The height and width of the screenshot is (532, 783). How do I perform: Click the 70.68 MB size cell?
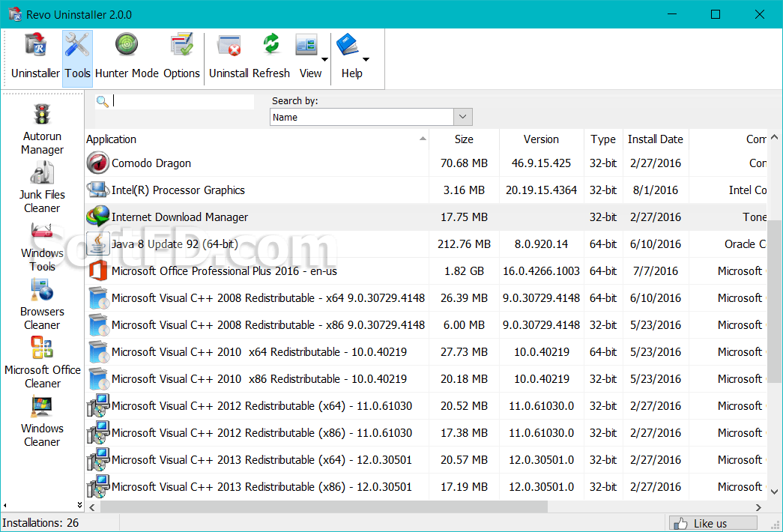coord(464,163)
